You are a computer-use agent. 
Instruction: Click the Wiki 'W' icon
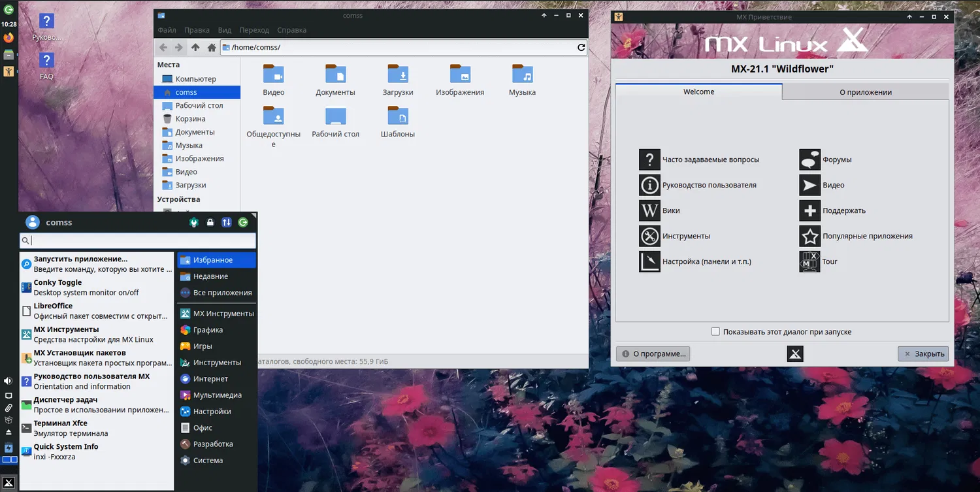point(649,210)
